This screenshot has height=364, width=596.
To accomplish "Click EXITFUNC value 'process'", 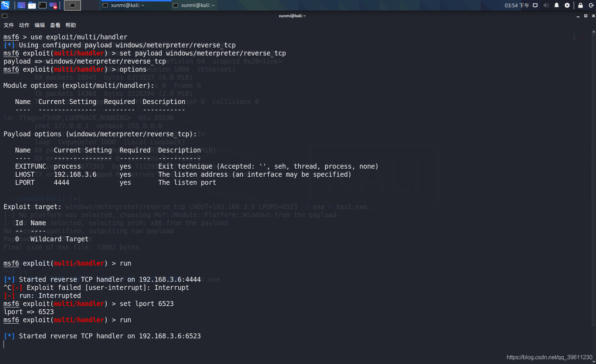I will [x=67, y=166].
